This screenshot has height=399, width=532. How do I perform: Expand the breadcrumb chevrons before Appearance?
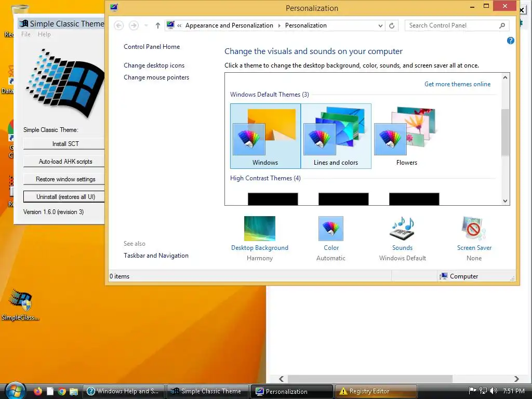click(x=179, y=25)
